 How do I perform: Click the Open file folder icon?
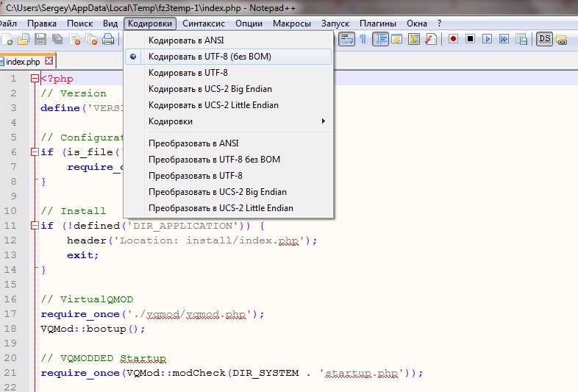(24, 39)
